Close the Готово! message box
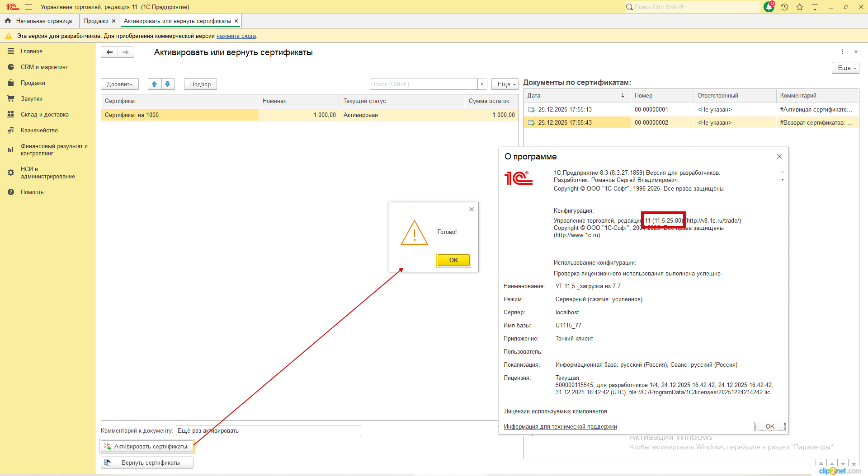This screenshot has height=476, width=868. point(472,209)
